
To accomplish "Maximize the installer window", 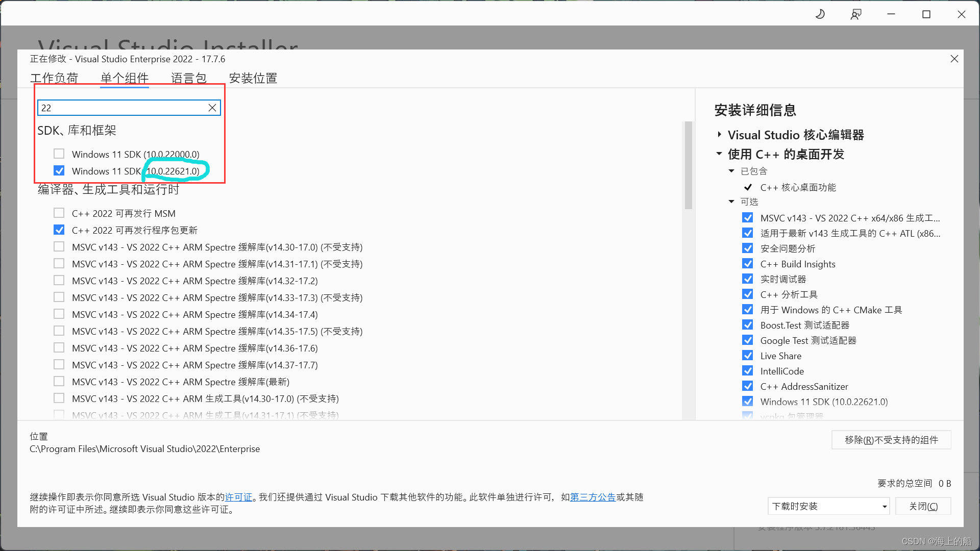I will tap(926, 14).
